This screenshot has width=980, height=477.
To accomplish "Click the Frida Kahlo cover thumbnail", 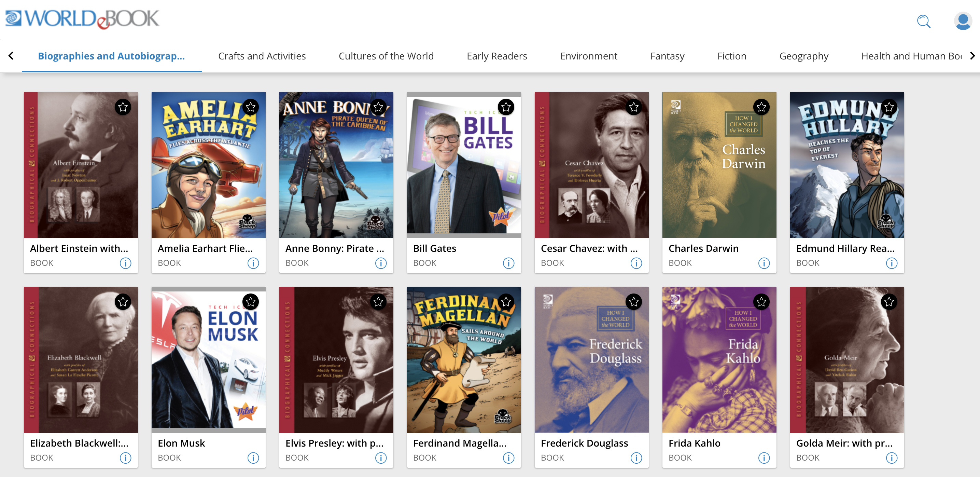I will (x=719, y=360).
